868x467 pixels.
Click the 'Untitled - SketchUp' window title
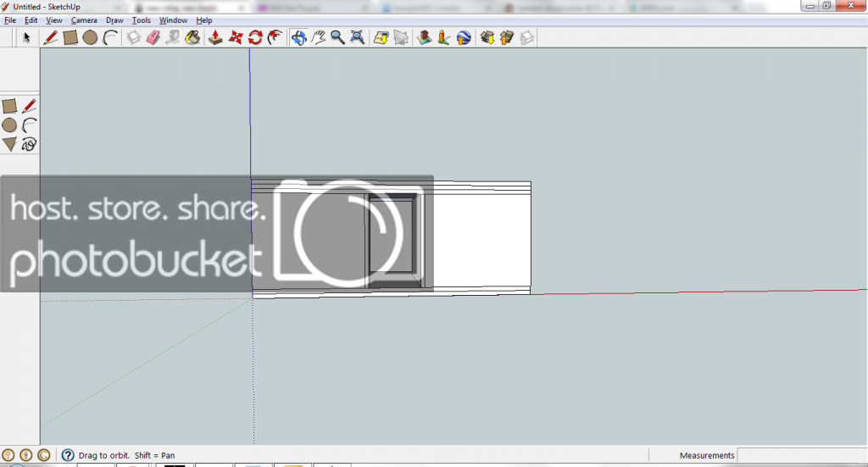coord(47,7)
